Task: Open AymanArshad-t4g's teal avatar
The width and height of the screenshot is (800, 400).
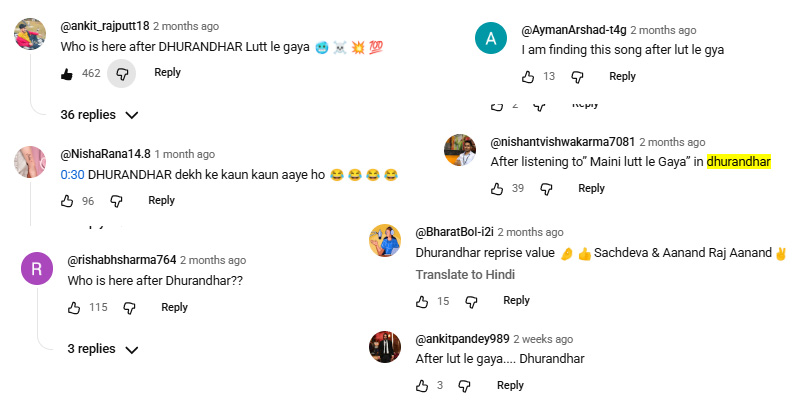Action: click(491, 40)
